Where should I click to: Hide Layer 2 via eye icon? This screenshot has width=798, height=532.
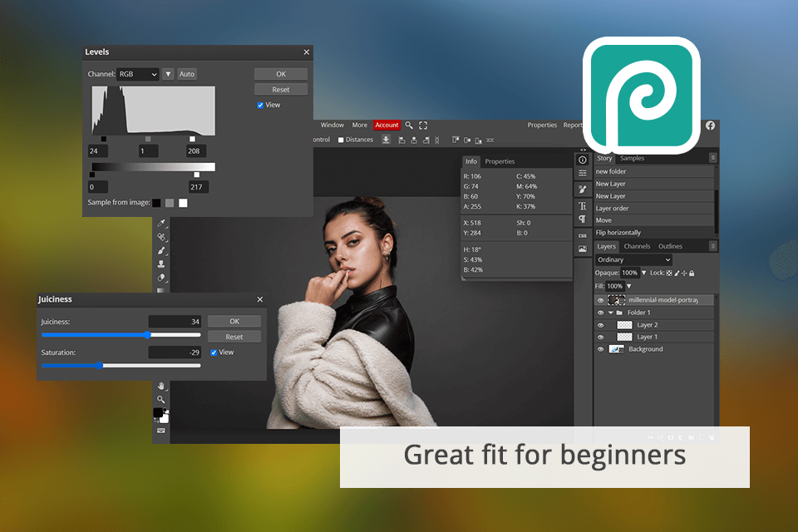600,325
